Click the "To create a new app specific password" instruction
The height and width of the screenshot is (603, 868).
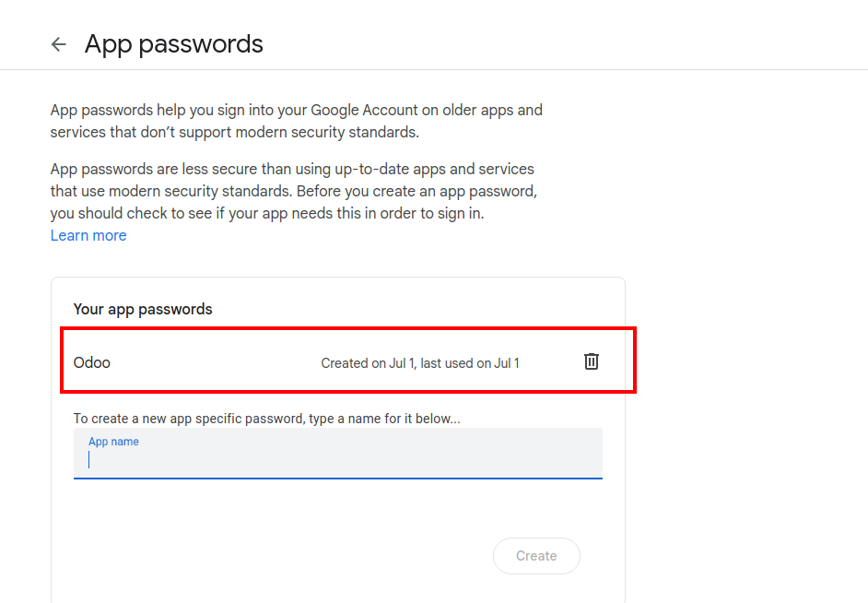[x=266, y=419]
